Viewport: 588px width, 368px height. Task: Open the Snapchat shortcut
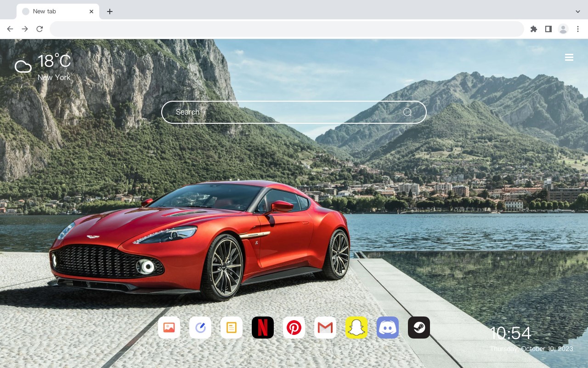pos(356,328)
